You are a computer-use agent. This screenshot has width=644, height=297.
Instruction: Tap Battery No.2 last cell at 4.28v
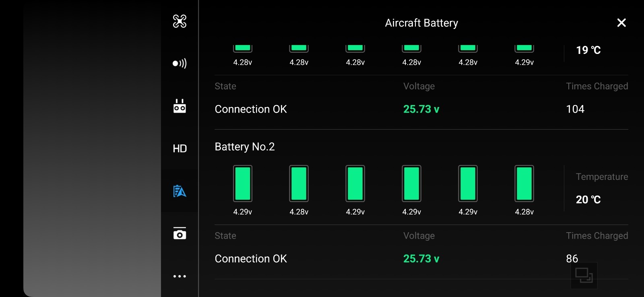[x=524, y=184]
